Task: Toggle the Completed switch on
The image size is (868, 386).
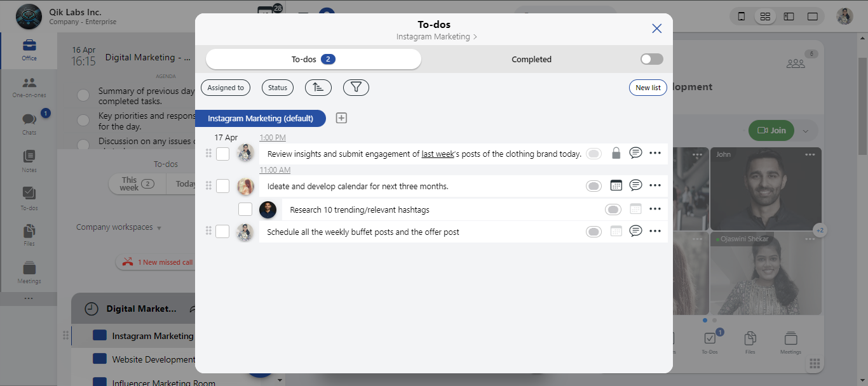Action: tap(651, 59)
